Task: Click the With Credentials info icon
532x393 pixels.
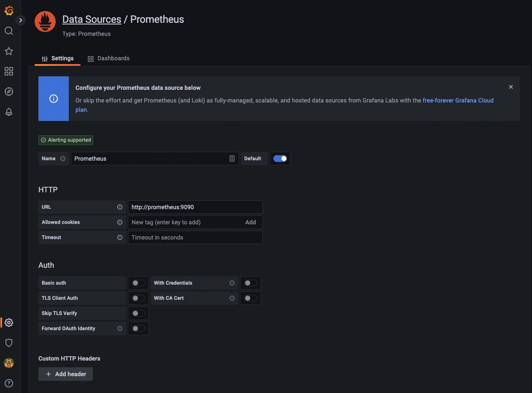Action: (x=232, y=283)
